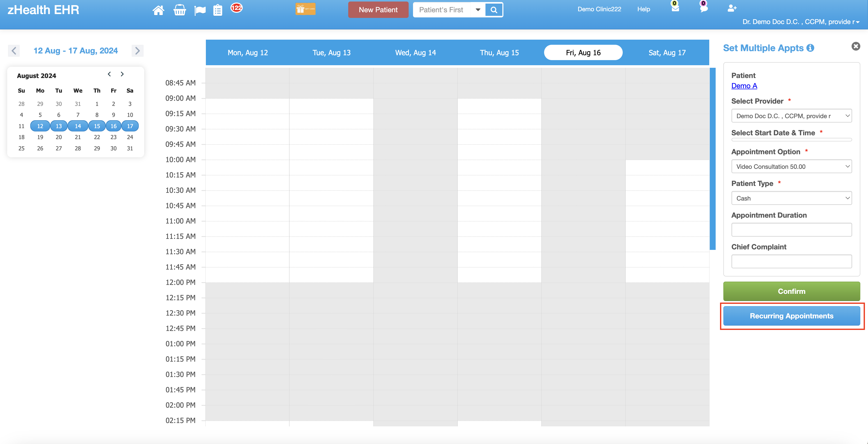868x444 pixels.
Task: Select the Sat, Aug 17 day tab
Action: [667, 52]
